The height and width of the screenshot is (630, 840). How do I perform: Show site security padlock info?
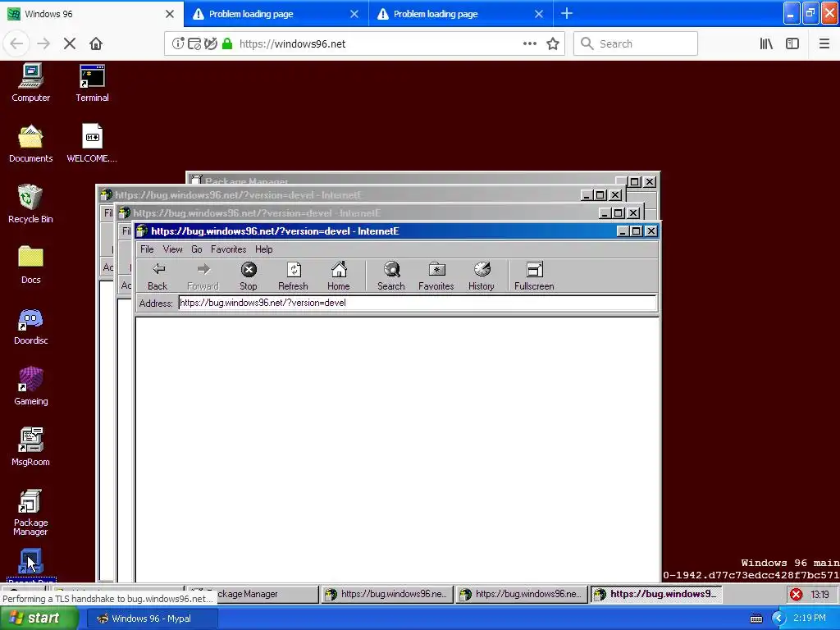[x=227, y=43]
